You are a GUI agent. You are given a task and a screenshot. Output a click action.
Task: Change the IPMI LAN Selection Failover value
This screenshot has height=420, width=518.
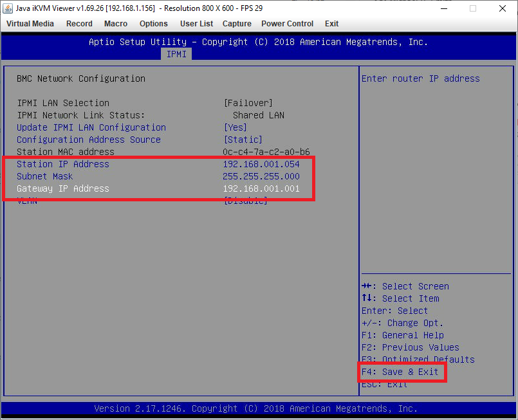coord(248,103)
